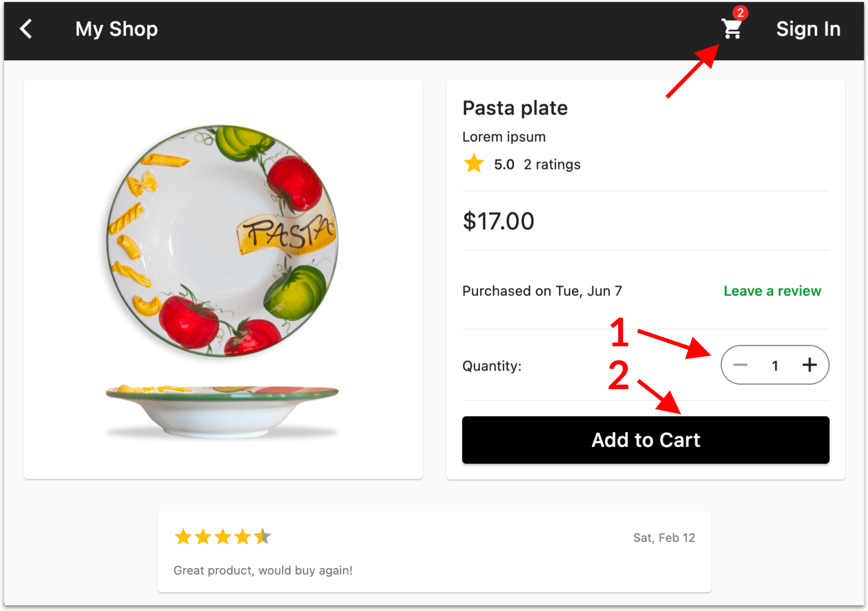Screen dimensions: 868x611
Task: Go to My Shop home title
Action: click(x=116, y=29)
